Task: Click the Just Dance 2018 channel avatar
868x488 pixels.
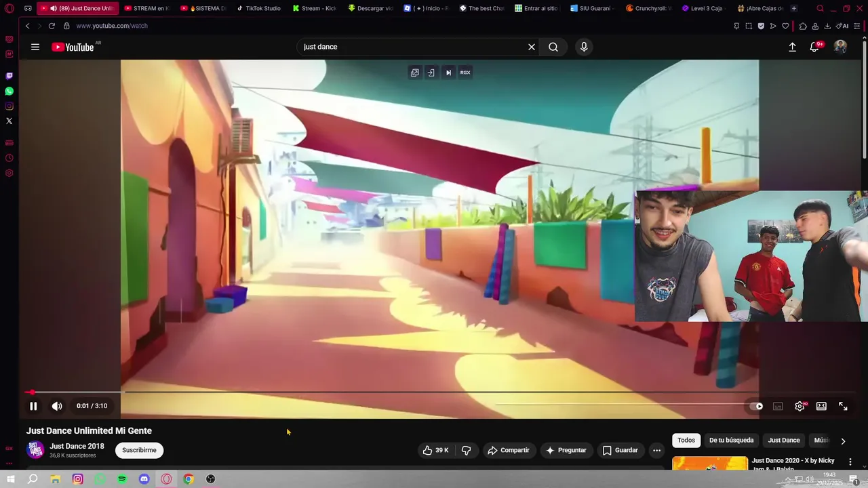Action: click(35, 450)
